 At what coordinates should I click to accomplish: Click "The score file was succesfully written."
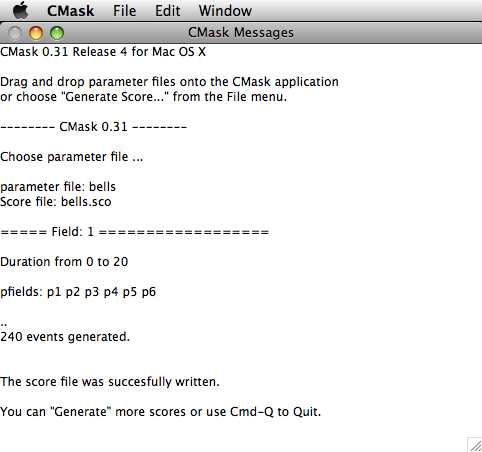click(110, 382)
